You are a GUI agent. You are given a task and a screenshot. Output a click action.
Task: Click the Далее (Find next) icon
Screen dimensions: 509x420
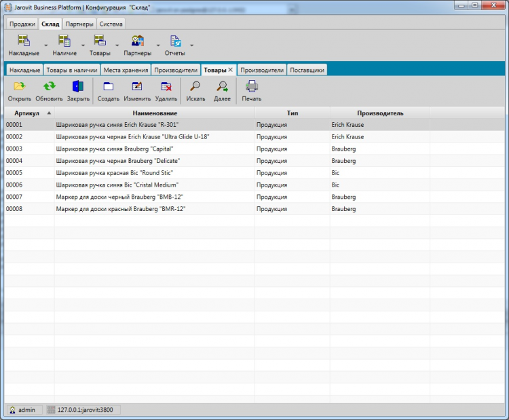(x=222, y=86)
